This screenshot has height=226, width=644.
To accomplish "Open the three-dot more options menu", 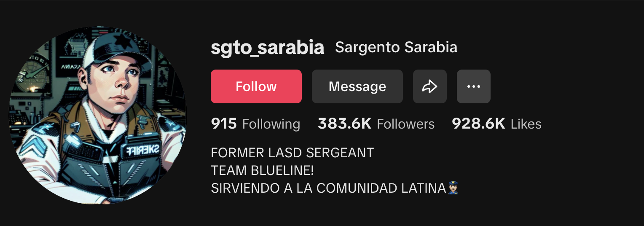I will (473, 86).
